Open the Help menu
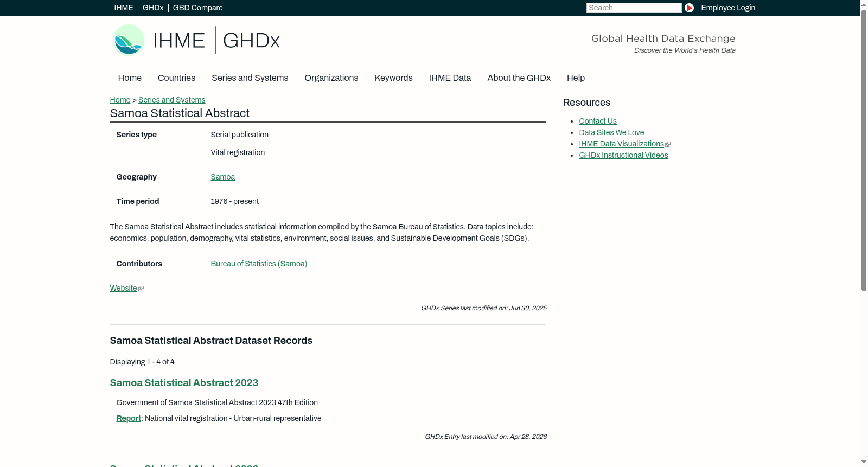This screenshot has width=868, height=467. point(576,78)
